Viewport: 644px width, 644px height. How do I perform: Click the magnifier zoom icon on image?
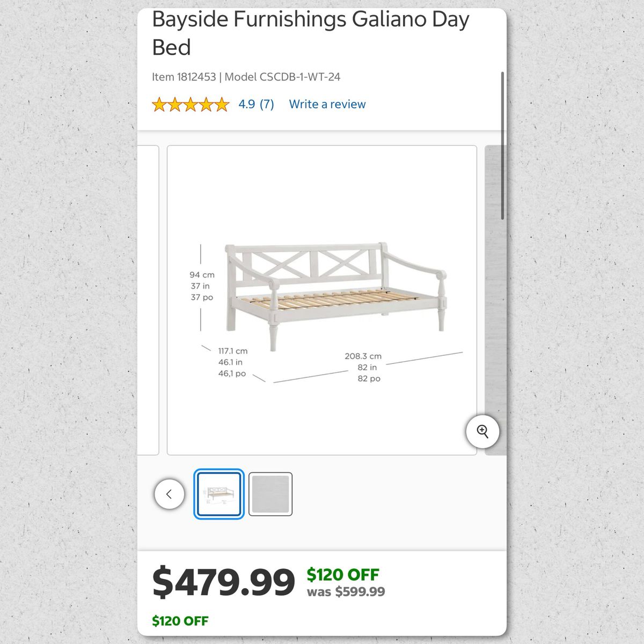pyautogui.click(x=482, y=431)
